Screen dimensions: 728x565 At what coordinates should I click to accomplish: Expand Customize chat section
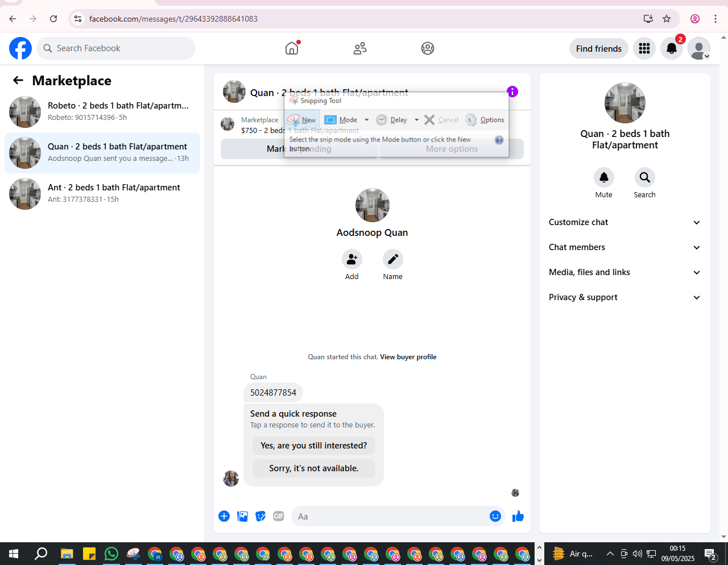pyautogui.click(x=625, y=222)
